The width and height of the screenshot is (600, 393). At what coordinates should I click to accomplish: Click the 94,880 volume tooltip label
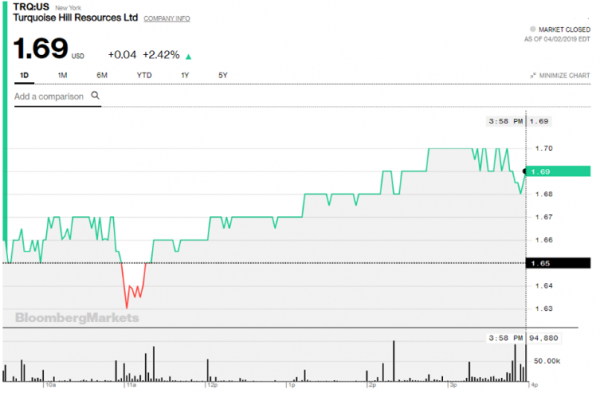click(544, 338)
